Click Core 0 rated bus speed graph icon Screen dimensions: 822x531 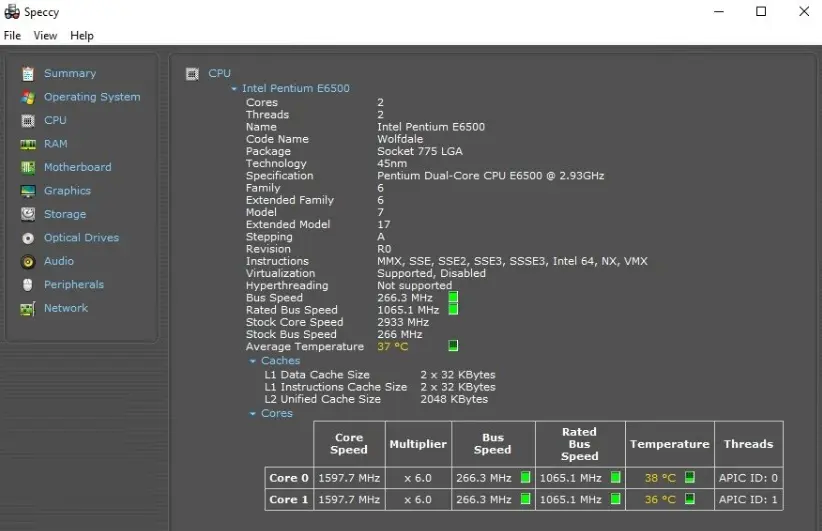tap(616, 478)
